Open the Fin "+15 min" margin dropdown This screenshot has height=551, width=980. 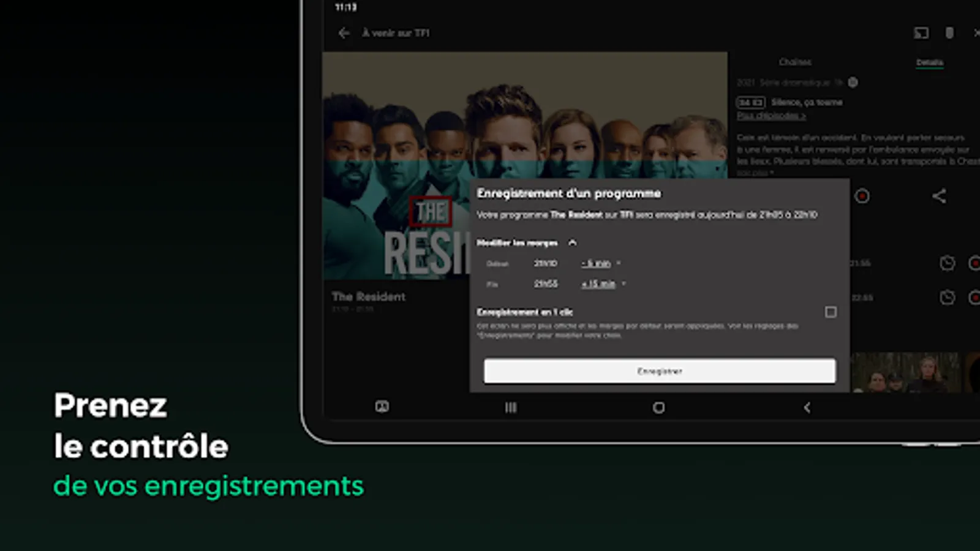pos(603,284)
